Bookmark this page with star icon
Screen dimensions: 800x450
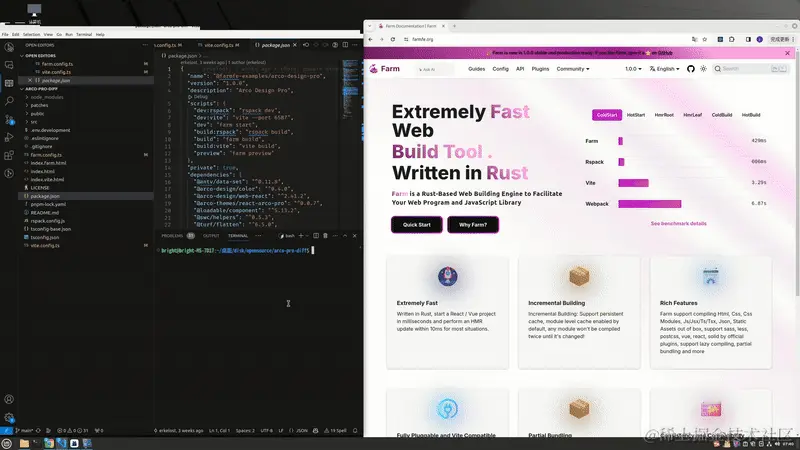705,39
